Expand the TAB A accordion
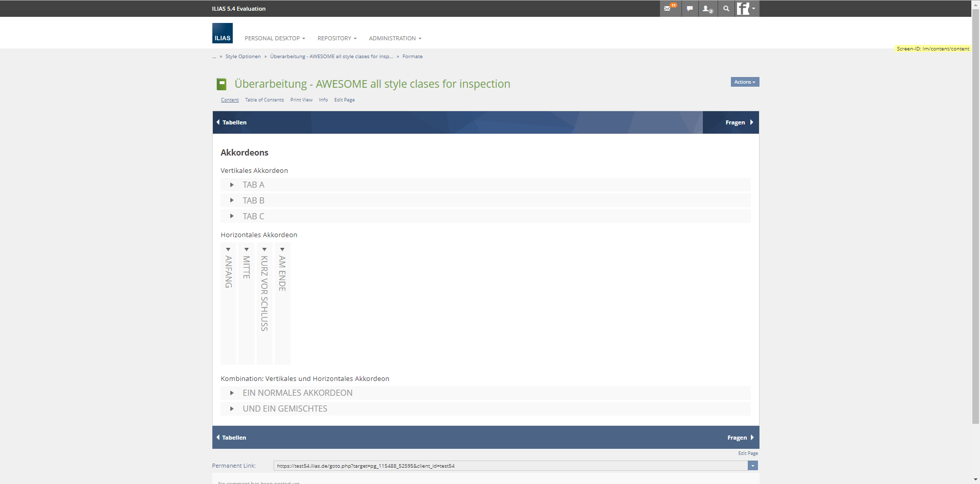Screen dimensions: 980x484 tap(485, 185)
